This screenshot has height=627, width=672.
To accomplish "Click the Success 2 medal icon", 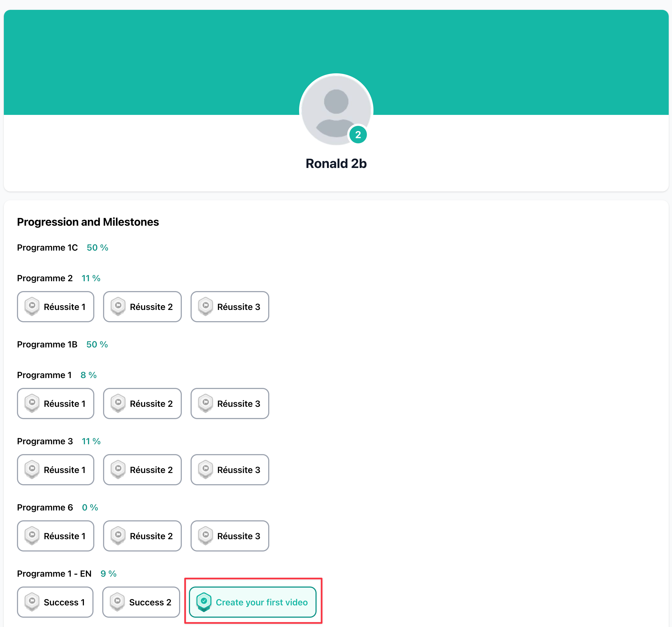I will point(117,602).
